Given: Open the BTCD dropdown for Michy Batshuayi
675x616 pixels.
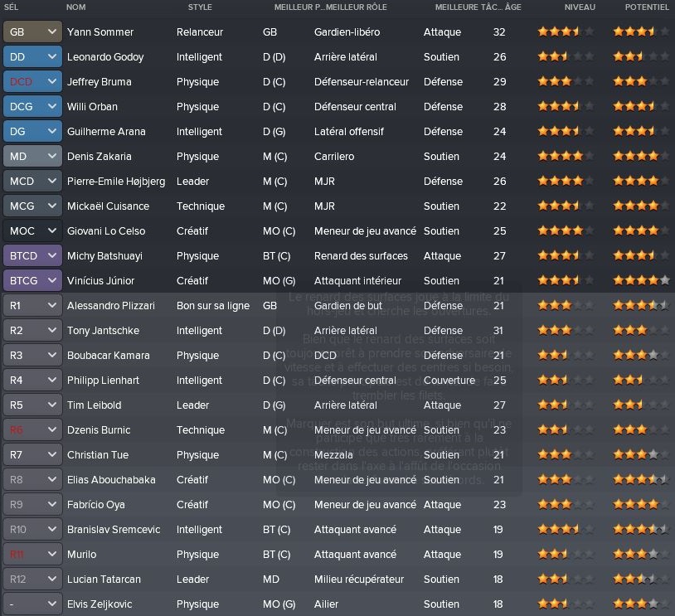Looking at the screenshot, I should 32,255.
